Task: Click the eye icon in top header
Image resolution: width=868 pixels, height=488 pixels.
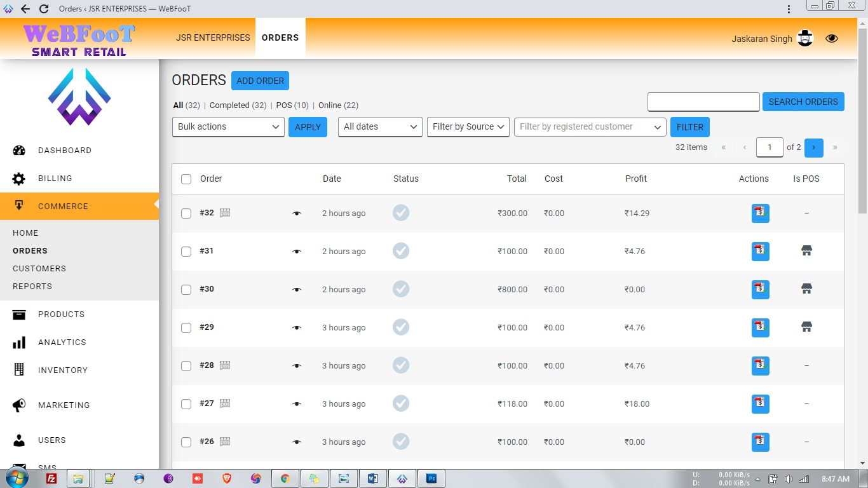Action: pyautogui.click(x=832, y=39)
